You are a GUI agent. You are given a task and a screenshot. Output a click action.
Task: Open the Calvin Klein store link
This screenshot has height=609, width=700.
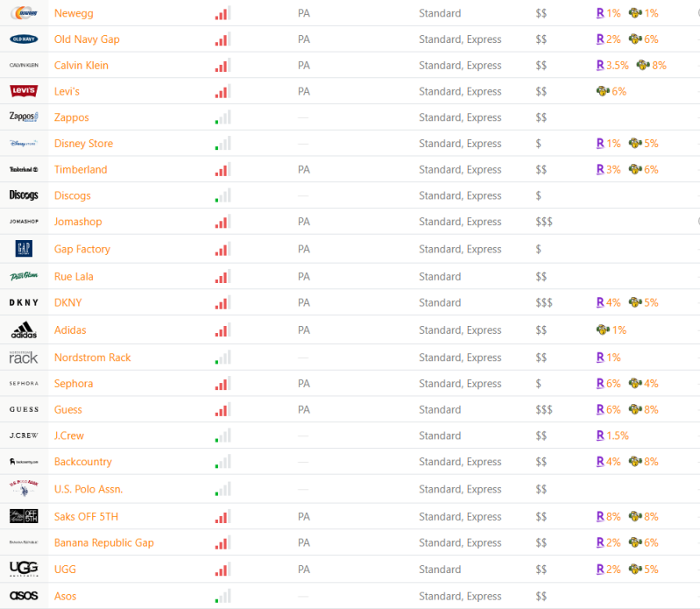point(81,66)
